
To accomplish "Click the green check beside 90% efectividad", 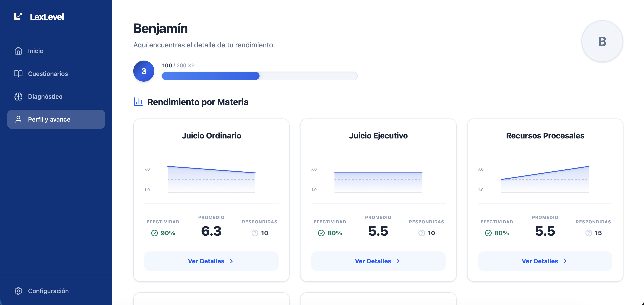I will [x=154, y=233].
